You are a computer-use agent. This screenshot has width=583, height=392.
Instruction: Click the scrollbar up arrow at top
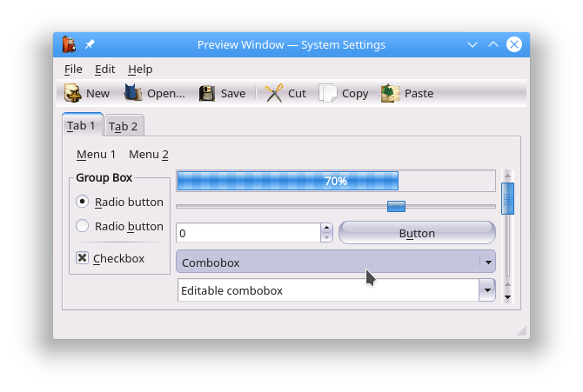click(507, 176)
